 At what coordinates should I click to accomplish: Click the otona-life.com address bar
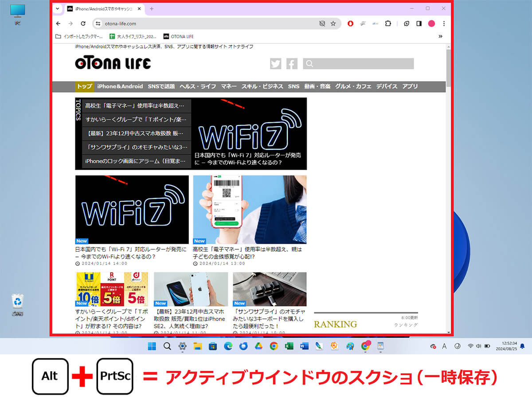(217, 23)
